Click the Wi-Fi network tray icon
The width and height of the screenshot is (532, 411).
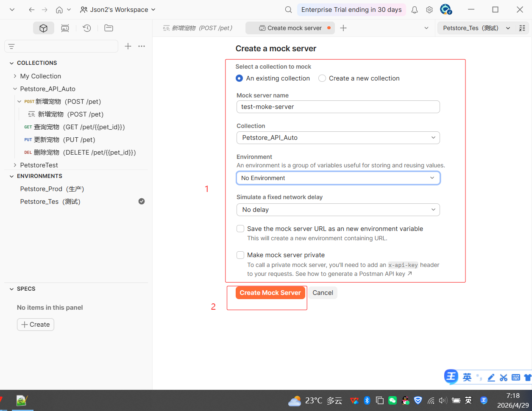[x=431, y=400]
